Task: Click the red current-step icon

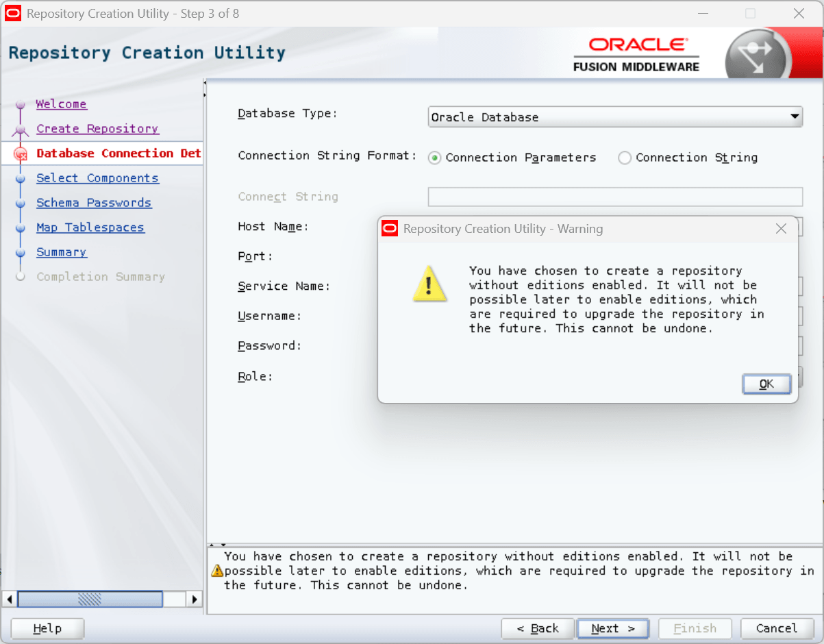Action: pyautogui.click(x=20, y=154)
